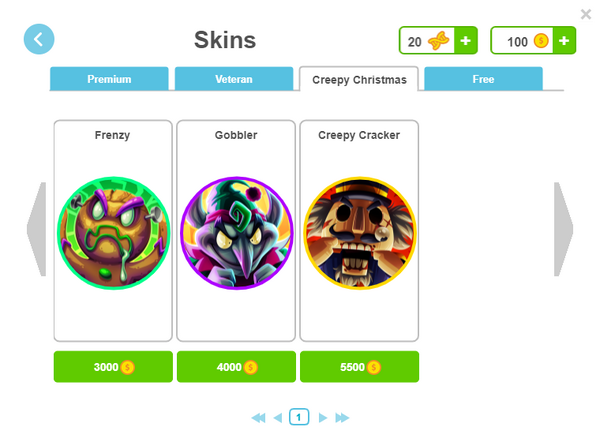Click the large gray left carousel arrow

click(37, 229)
